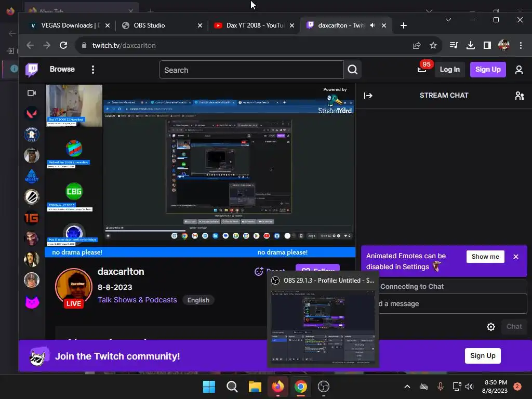
Task: Open the media control icon in Chrome toolbar
Action: (x=454, y=45)
